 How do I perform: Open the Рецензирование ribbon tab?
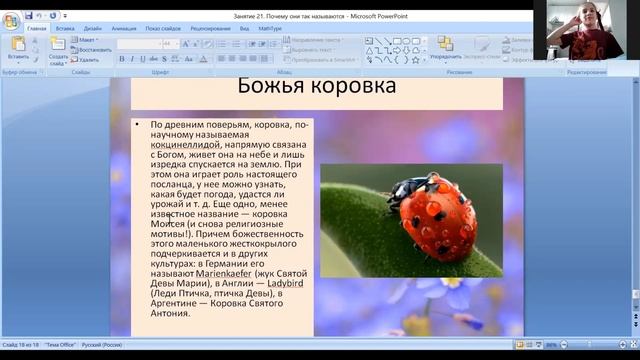click(x=210, y=29)
